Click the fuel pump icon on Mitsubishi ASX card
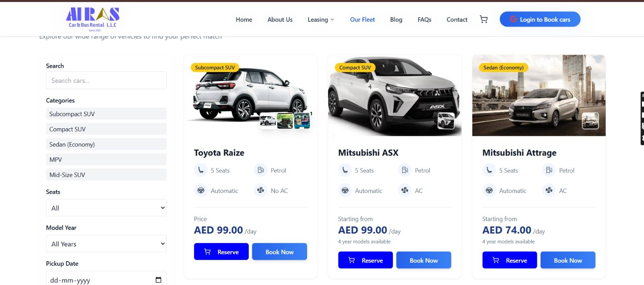This screenshot has height=285, width=644. 405,170
